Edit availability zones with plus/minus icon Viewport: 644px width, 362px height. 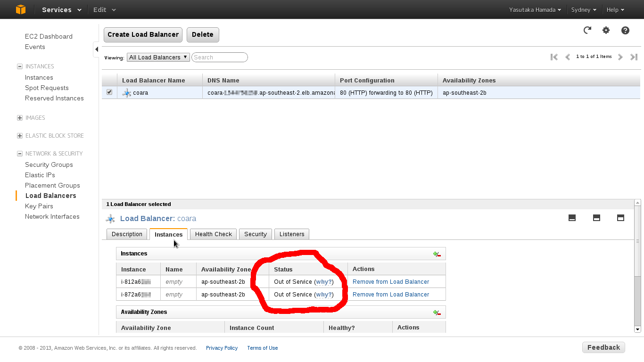click(x=437, y=313)
